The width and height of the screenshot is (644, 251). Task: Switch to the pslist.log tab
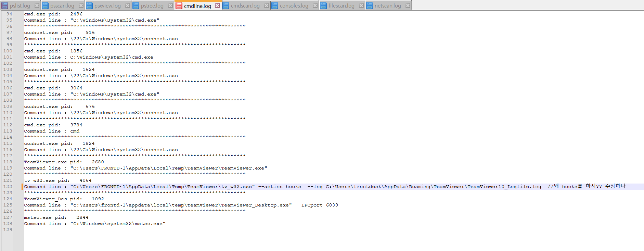pos(20,6)
